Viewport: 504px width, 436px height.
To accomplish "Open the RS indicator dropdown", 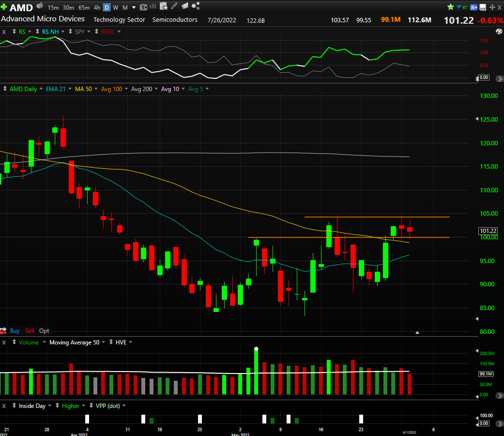I will click(x=30, y=31).
